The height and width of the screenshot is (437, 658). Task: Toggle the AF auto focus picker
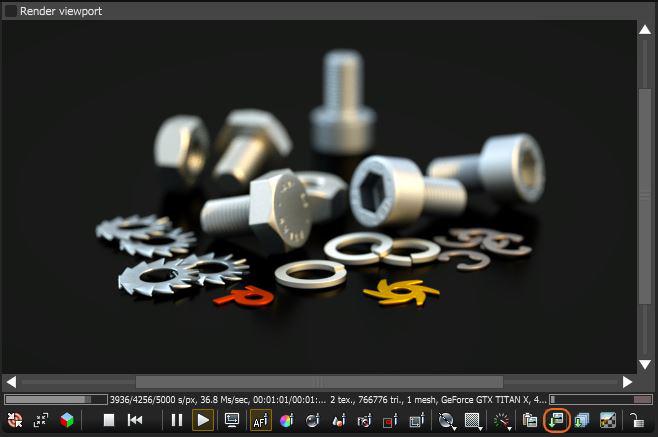coord(260,421)
